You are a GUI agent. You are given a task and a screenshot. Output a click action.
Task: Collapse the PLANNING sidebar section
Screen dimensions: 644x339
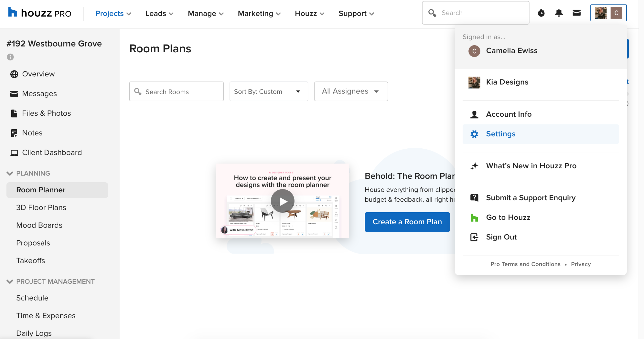[10, 174]
